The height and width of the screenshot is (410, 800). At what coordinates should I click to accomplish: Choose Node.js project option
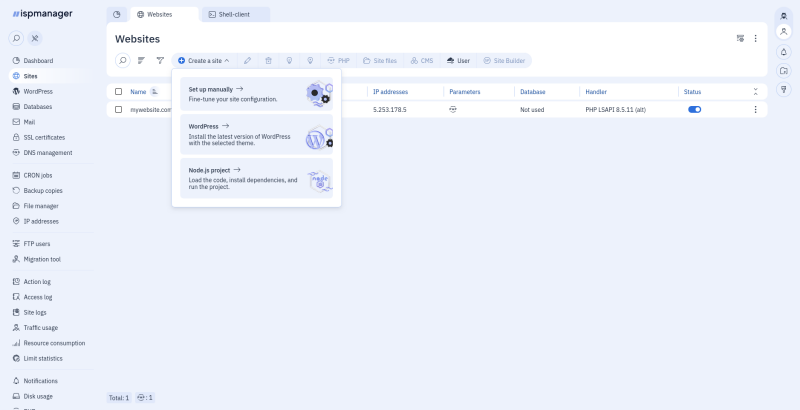256,178
